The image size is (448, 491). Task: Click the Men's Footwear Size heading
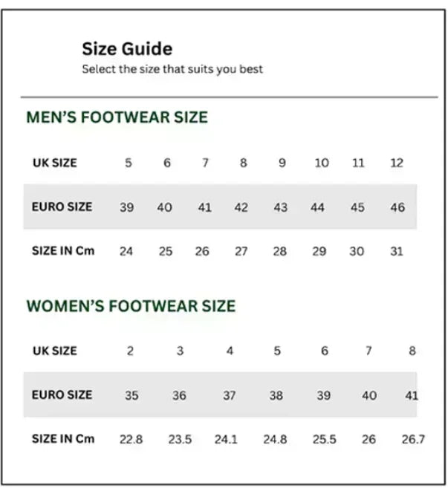pos(117,117)
